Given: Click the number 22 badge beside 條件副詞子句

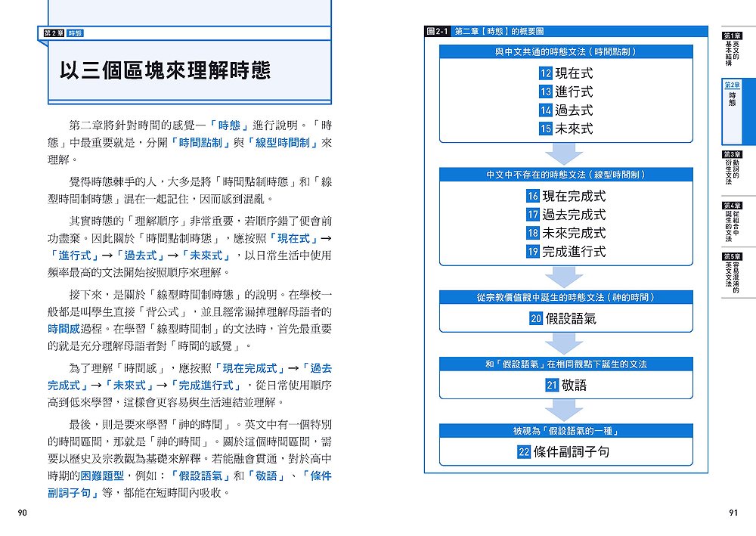Looking at the screenshot, I should [x=524, y=452].
